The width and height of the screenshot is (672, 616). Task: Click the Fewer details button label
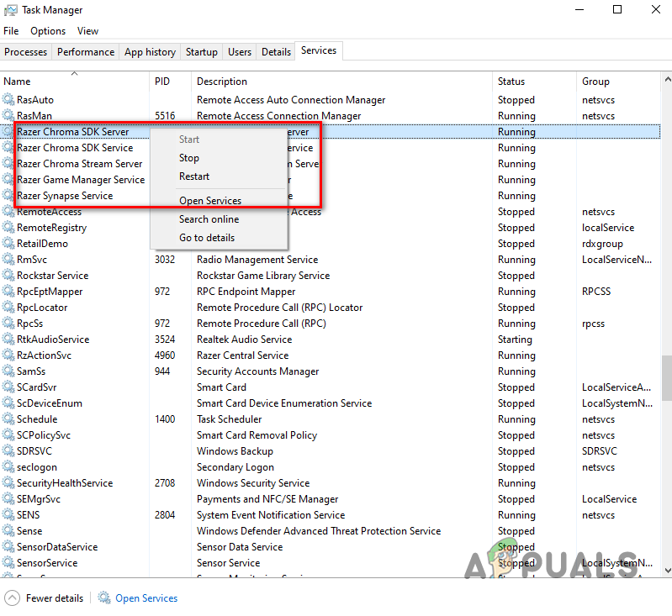(55, 598)
